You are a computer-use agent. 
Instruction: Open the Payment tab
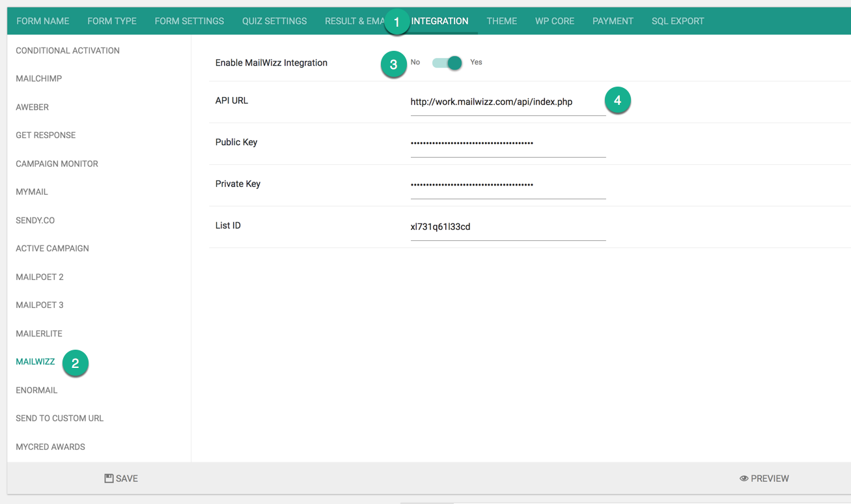coord(613,21)
